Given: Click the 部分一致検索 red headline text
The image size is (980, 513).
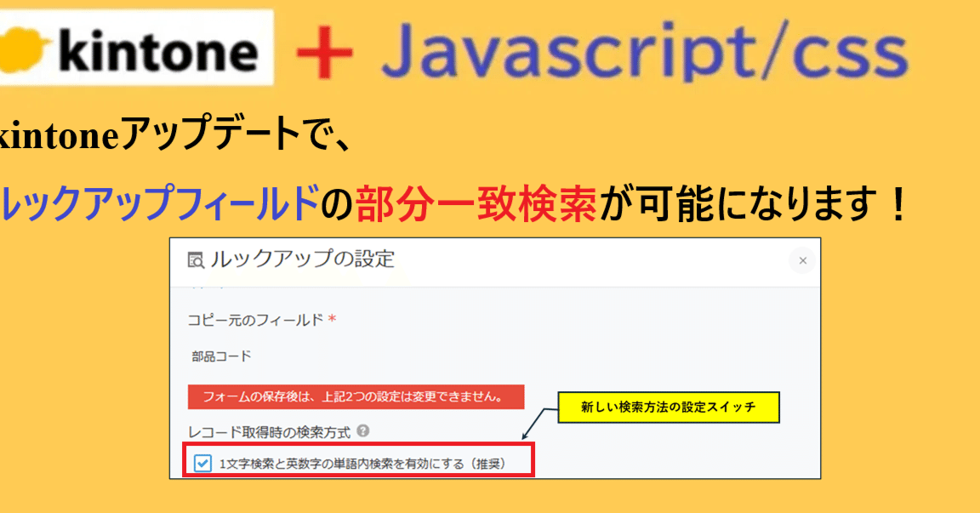Looking at the screenshot, I should tap(476, 204).
